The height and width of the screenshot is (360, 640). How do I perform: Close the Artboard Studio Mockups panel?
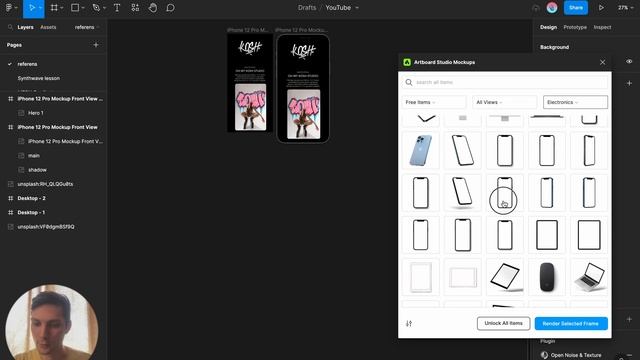(602, 62)
